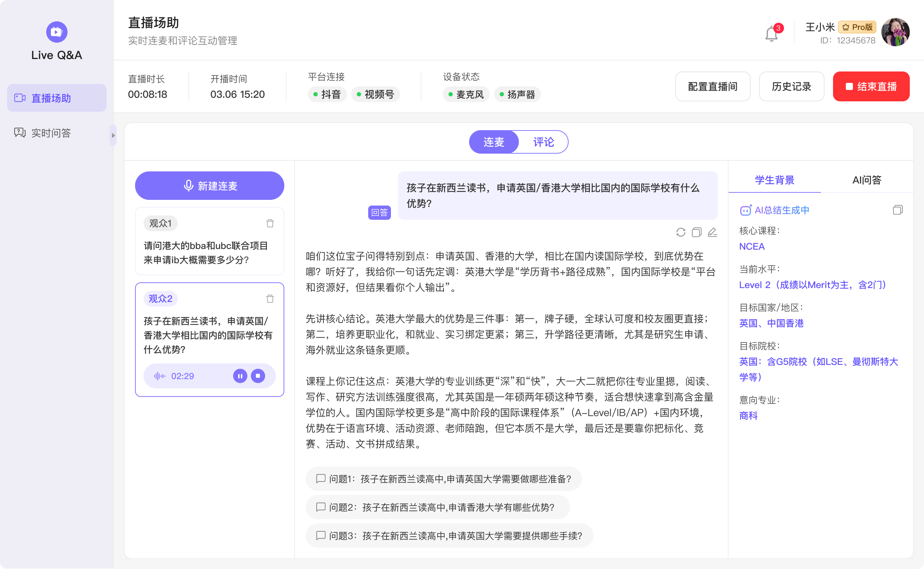Viewport: 924px width, 569px height.
Task: Expand the sidebar collapse arrow
Action: tap(113, 135)
